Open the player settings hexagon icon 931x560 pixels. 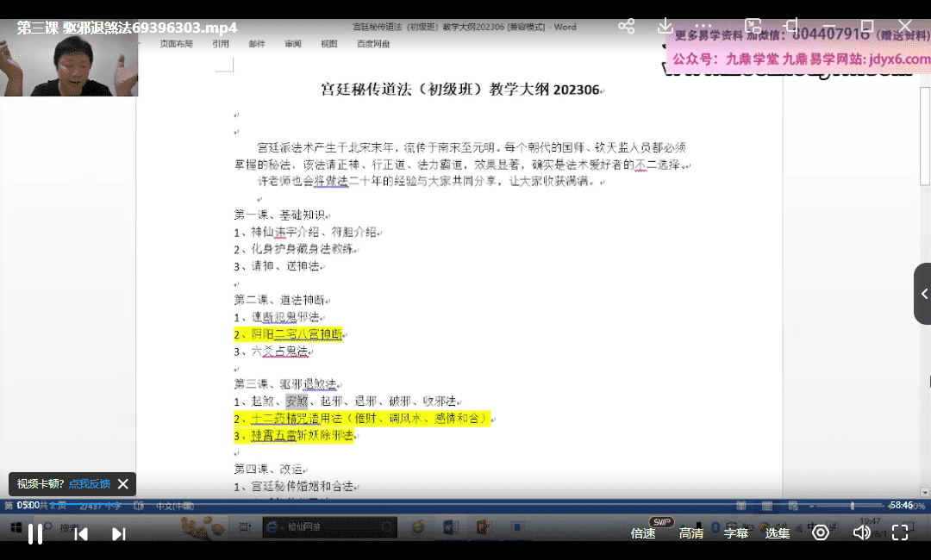point(821,532)
